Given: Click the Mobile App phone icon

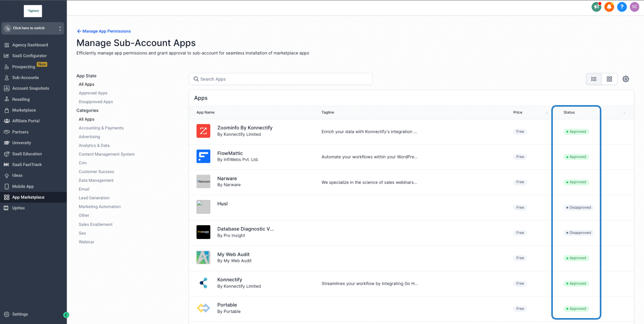Looking at the screenshot, I should (x=7, y=186).
